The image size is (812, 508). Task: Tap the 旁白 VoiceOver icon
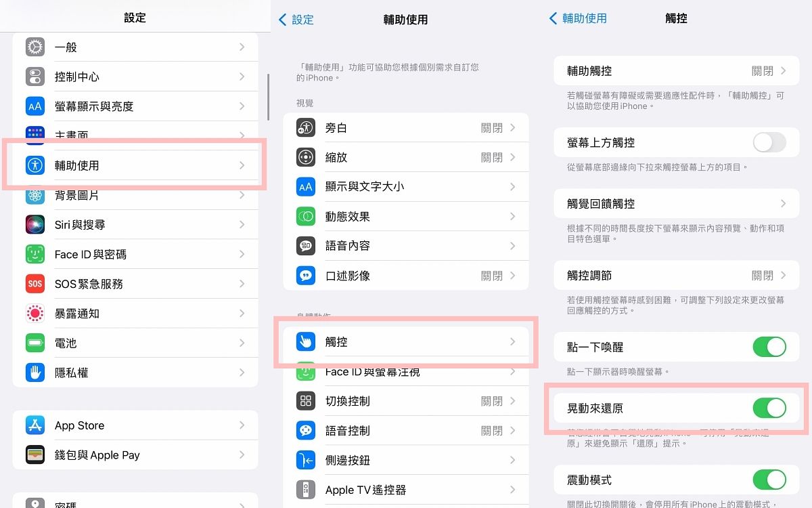tap(306, 128)
